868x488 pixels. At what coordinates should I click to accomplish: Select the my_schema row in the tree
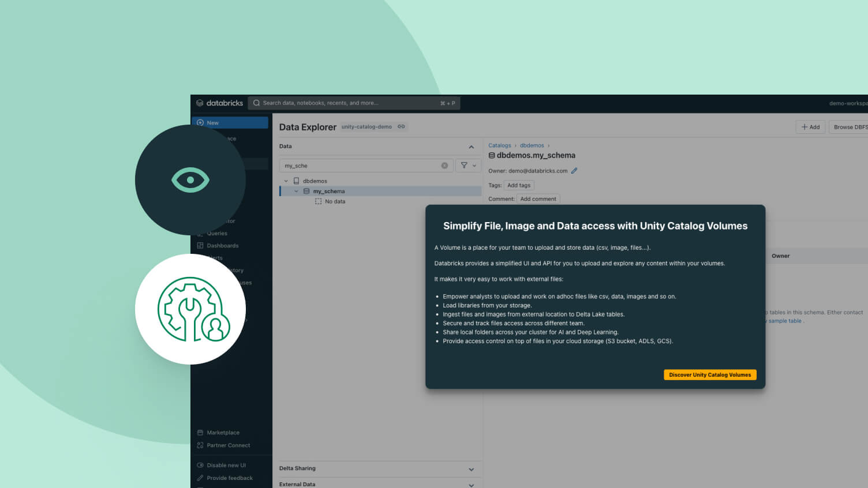tap(380, 192)
